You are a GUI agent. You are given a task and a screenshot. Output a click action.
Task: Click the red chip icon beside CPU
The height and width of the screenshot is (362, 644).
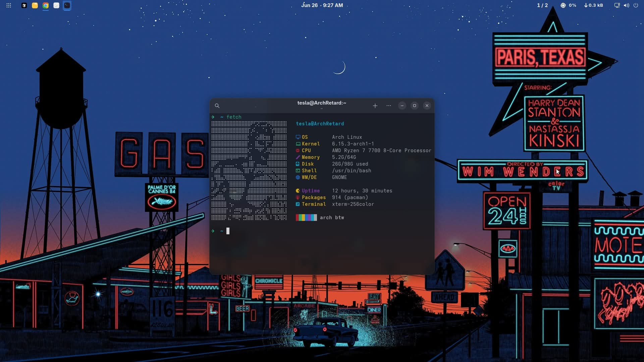pyautogui.click(x=298, y=150)
